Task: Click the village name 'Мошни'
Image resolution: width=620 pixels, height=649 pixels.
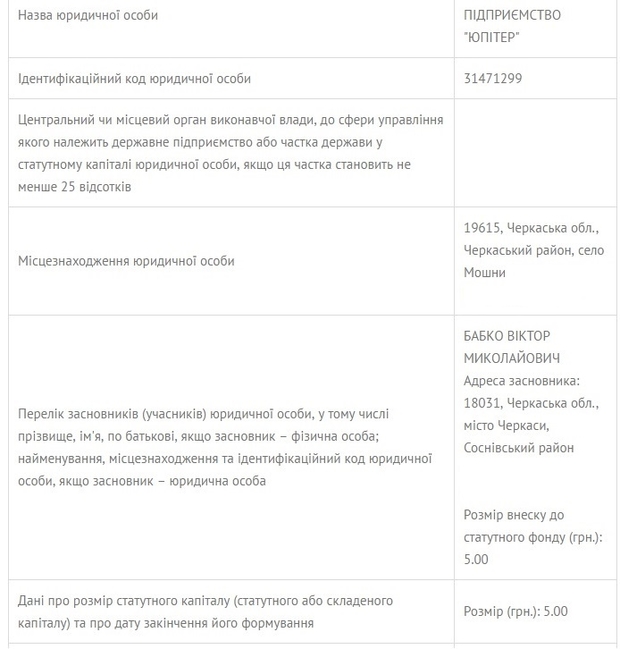Action: [x=484, y=273]
